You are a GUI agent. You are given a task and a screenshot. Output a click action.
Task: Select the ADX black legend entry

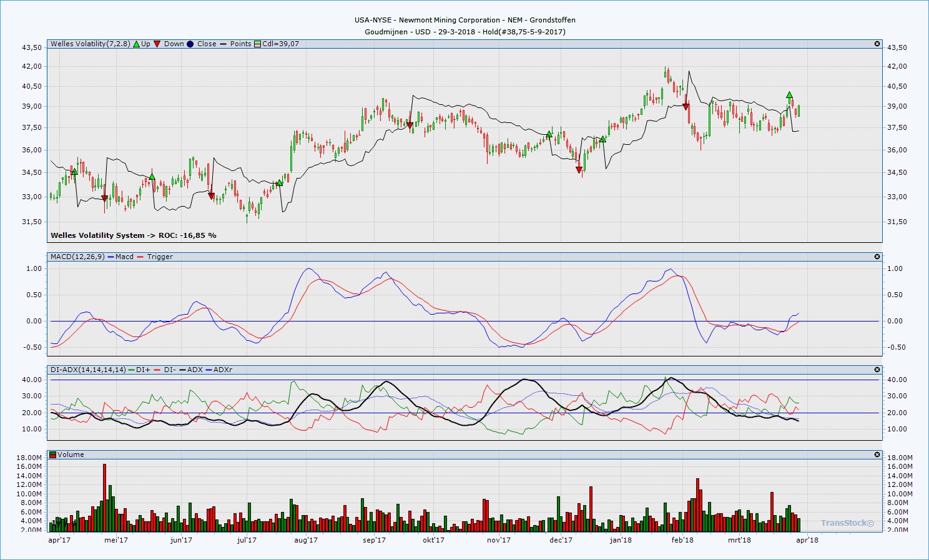click(191, 370)
